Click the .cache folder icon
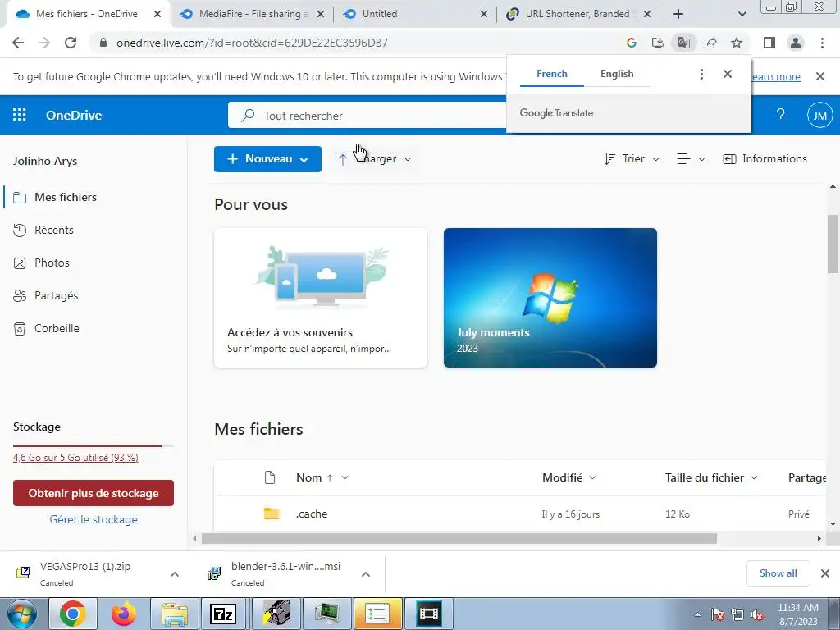Image resolution: width=840 pixels, height=630 pixels. tap(272, 514)
